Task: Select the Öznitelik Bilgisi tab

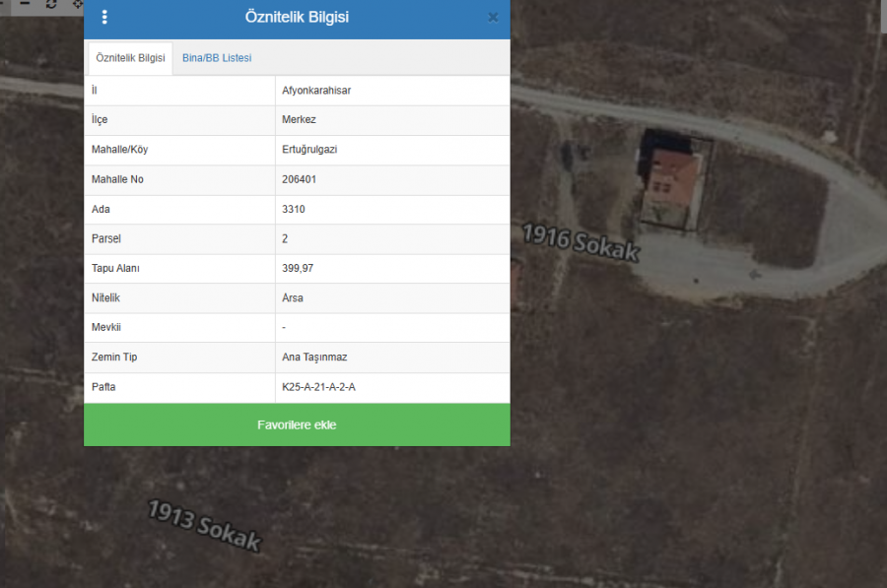Action: click(x=130, y=58)
